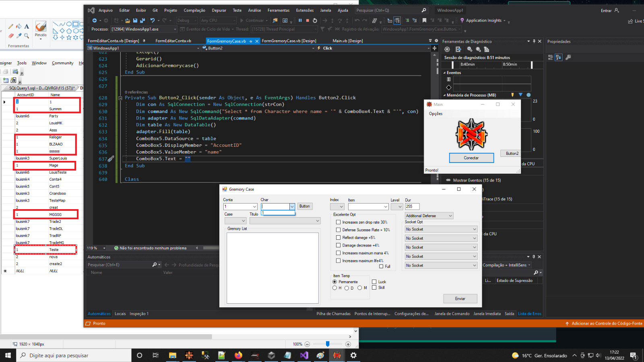The width and height of the screenshot is (644, 362).
Task: Open the Paint Brushes tool
Action: (41, 29)
